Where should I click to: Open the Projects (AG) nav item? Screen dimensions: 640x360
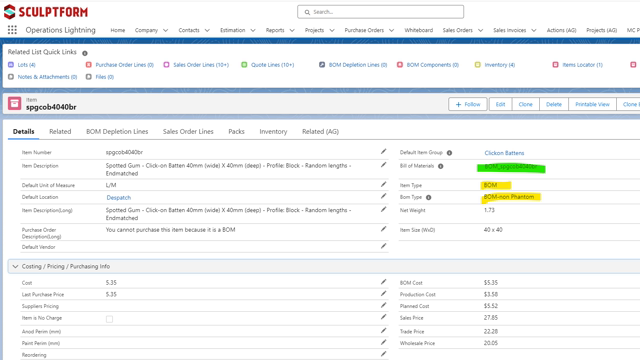pyautogui.click(x=601, y=30)
